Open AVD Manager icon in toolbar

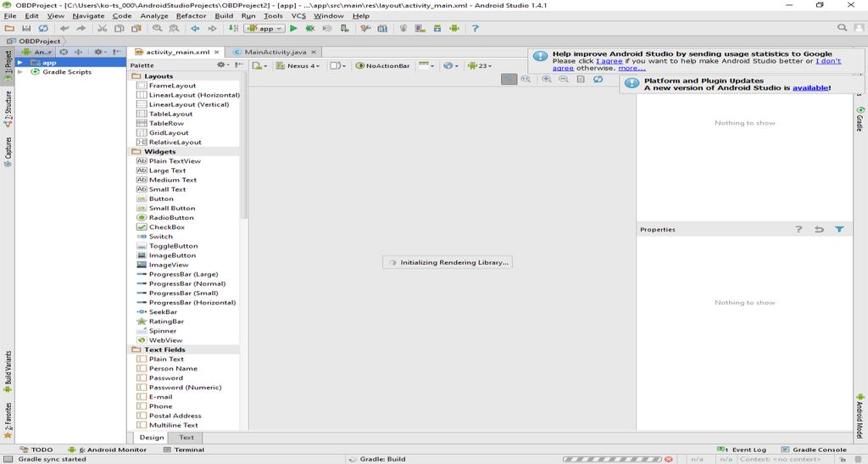420,28
